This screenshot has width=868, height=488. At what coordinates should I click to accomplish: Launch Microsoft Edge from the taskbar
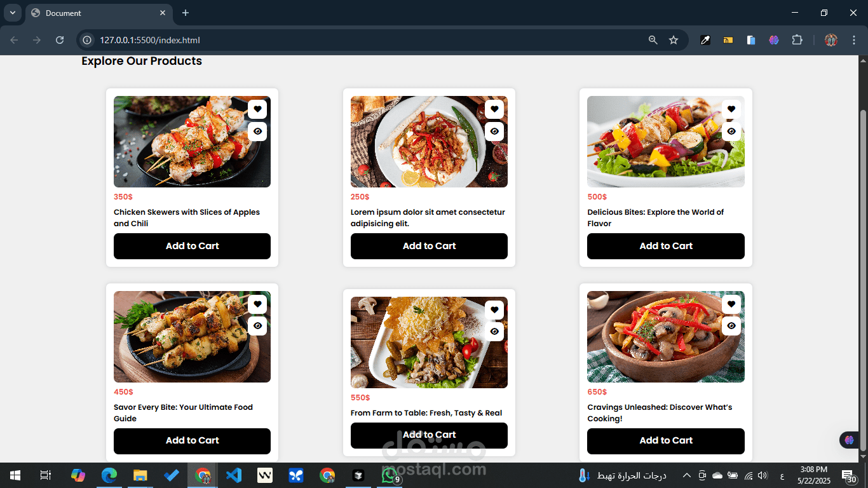(x=109, y=475)
